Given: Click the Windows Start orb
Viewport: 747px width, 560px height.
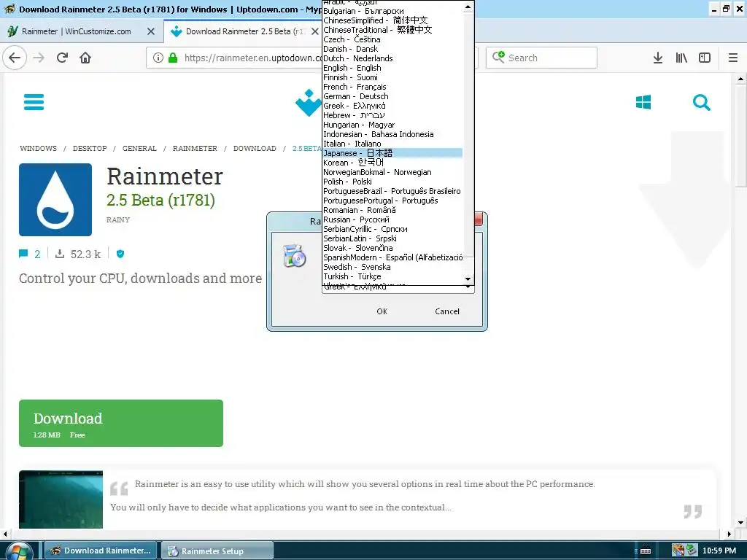Looking at the screenshot, I should coord(18,551).
